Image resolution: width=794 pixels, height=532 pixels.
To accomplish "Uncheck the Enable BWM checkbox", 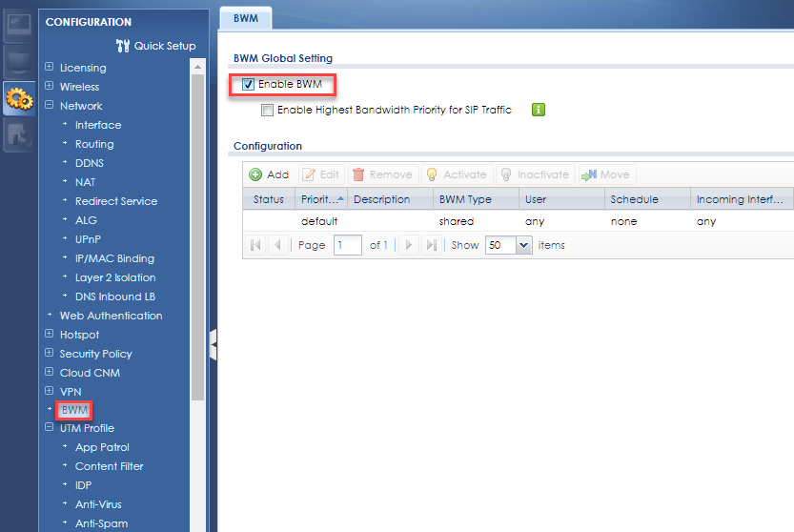I will (248, 85).
